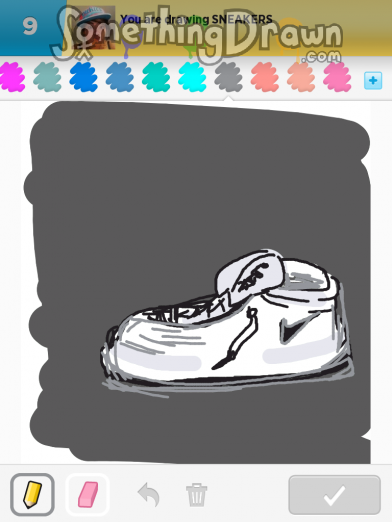392x522 pixels.
Task: Click the 'You are drawing SNEAKERS' prompt
Action: [196, 19]
